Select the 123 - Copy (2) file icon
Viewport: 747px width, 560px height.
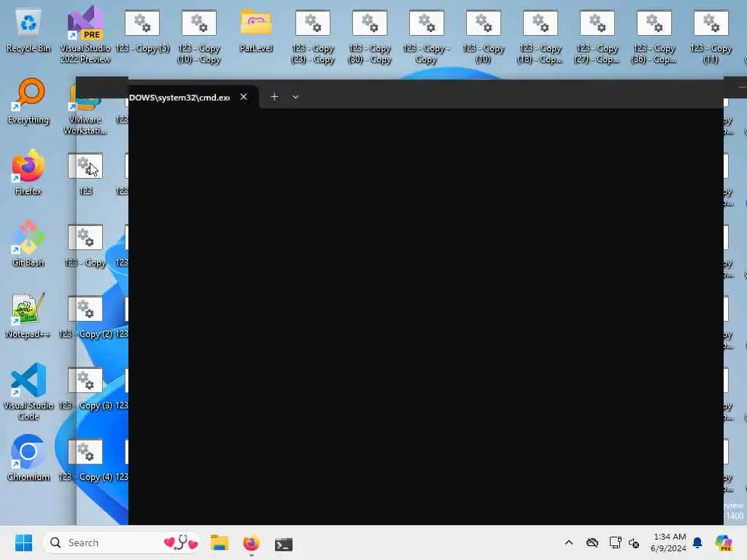(85, 316)
